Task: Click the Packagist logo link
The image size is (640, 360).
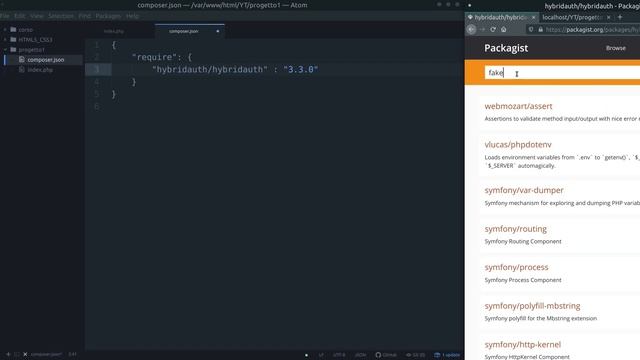Action: coord(506,48)
